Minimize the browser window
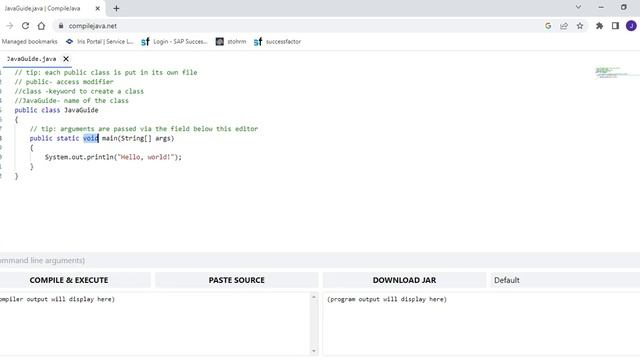 click(x=601, y=7)
